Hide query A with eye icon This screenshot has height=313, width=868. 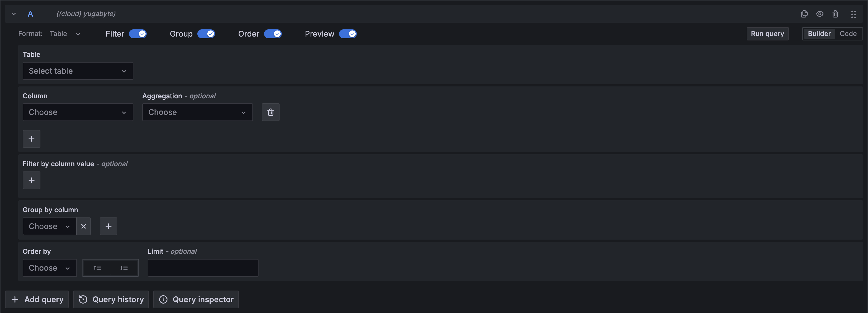pos(820,14)
